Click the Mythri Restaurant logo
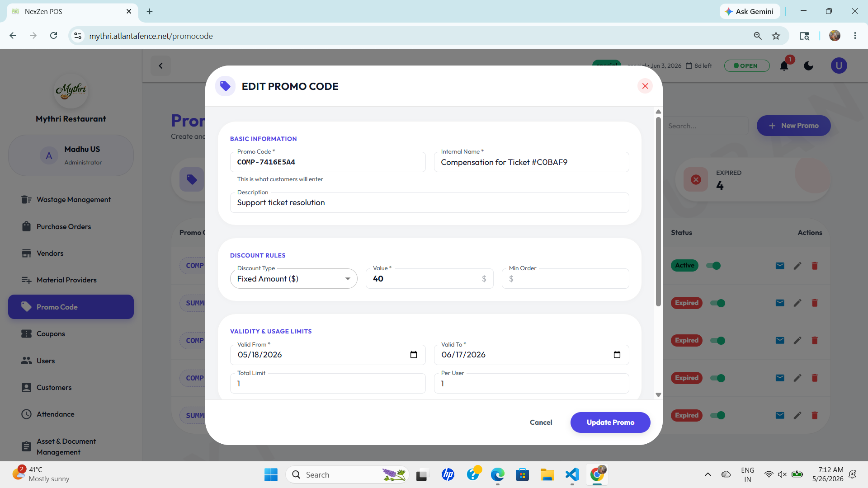 [71, 91]
